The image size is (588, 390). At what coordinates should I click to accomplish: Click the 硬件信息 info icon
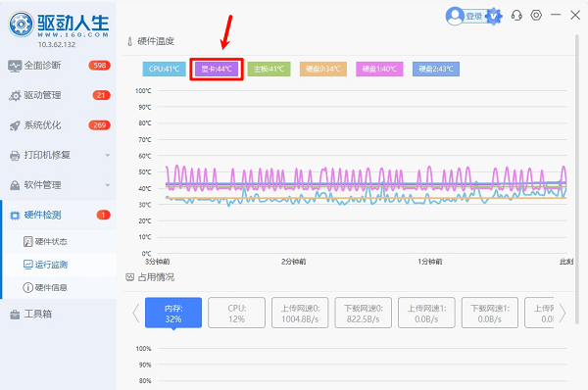point(28,288)
